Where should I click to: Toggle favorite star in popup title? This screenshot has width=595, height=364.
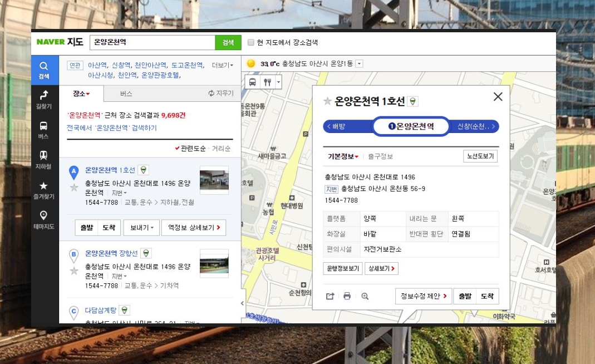pos(327,101)
